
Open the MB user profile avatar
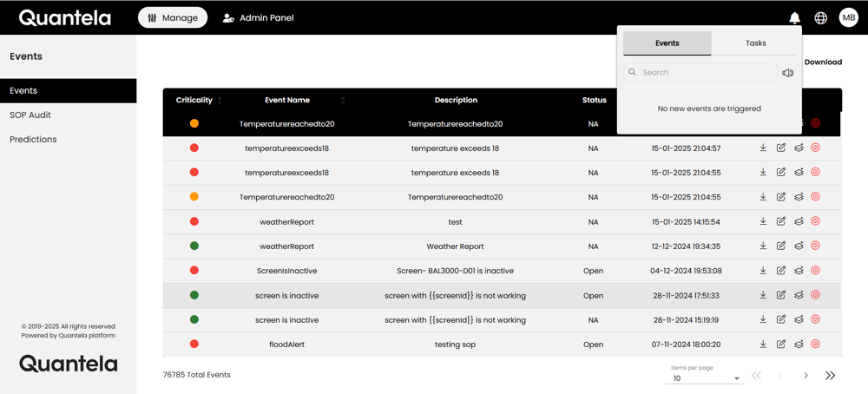(848, 18)
